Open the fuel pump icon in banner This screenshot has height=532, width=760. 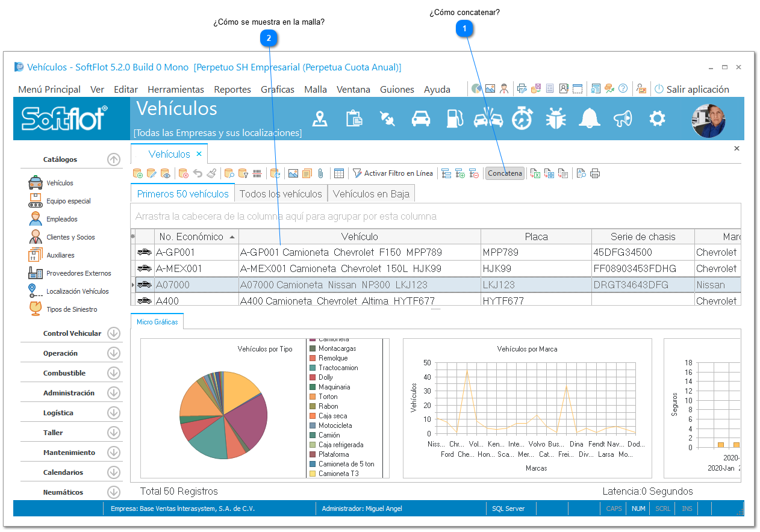(455, 119)
